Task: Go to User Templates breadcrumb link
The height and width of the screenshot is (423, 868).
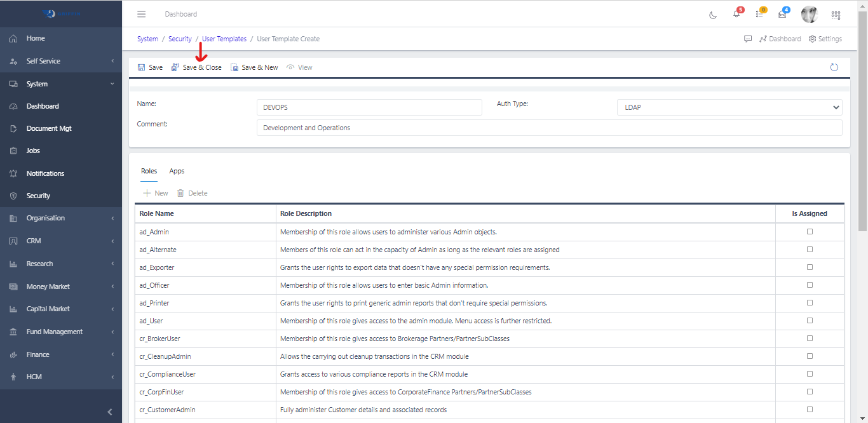Action: pyautogui.click(x=224, y=39)
